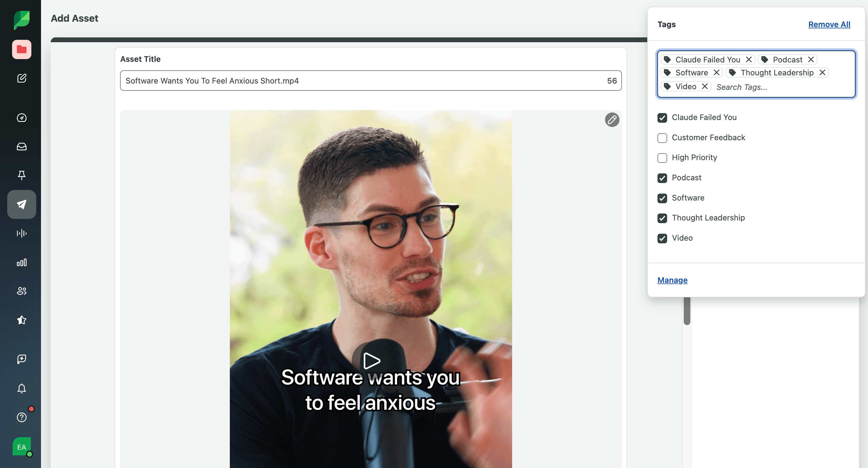Open the pin icon in sidebar

point(22,175)
